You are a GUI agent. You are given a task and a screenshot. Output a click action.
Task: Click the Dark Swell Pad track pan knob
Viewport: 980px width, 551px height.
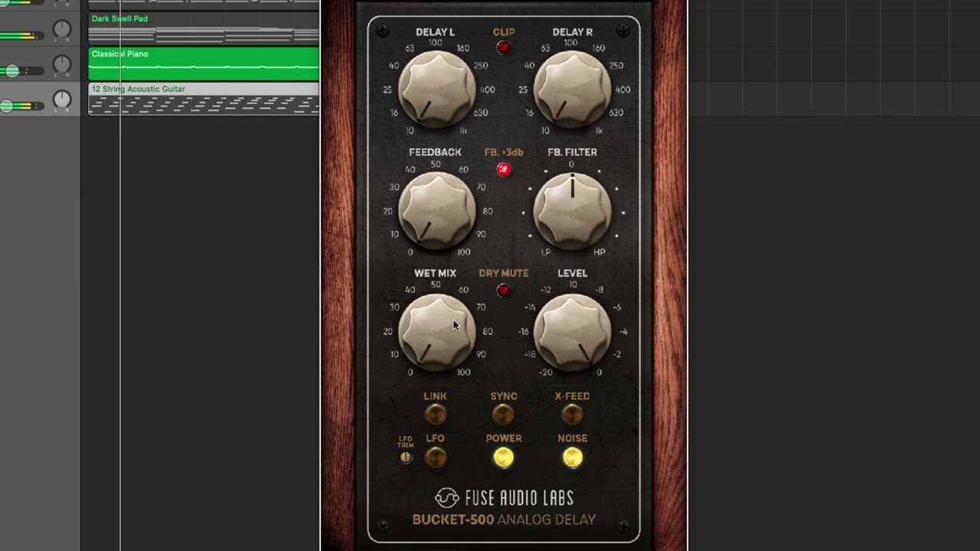[x=61, y=29]
